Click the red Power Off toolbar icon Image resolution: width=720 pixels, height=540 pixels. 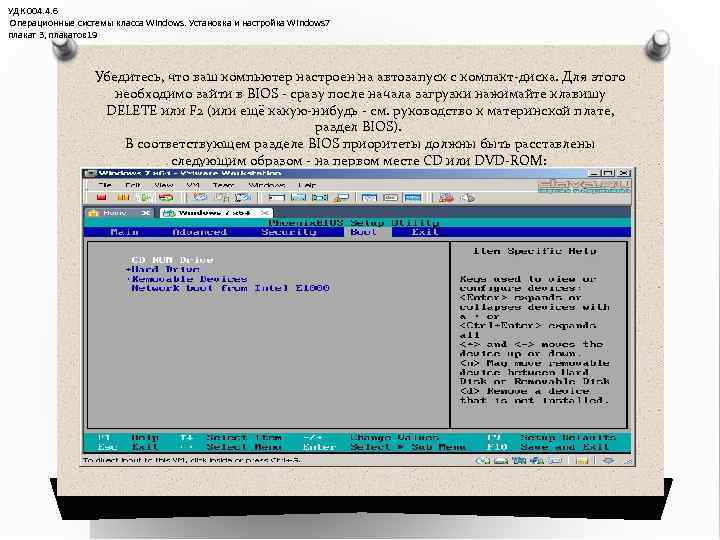(x=101, y=197)
